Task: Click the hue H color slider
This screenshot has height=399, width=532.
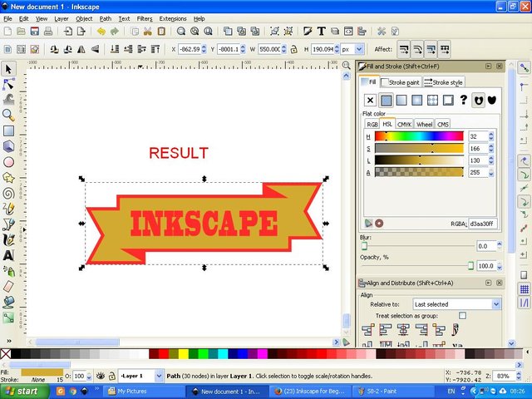Action: 419,136
